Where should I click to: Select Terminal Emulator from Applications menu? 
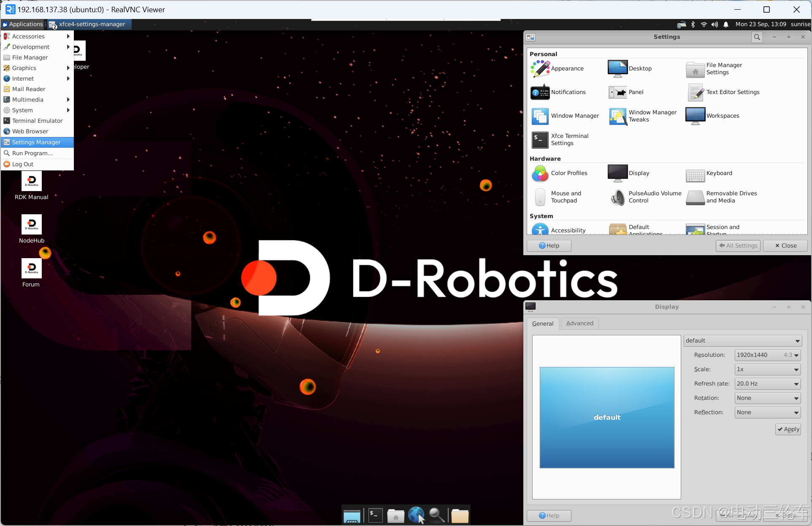point(37,121)
